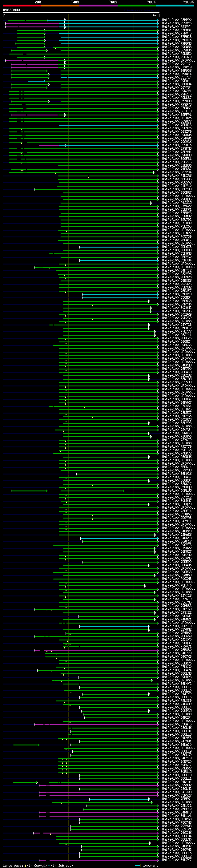Click the 478 query length marker
This screenshot has width=197, height=868.
(x=155, y=15)
